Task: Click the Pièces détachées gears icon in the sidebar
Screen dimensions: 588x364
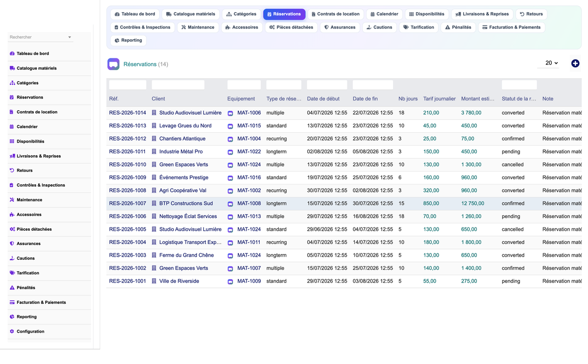Action: pos(12,229)
